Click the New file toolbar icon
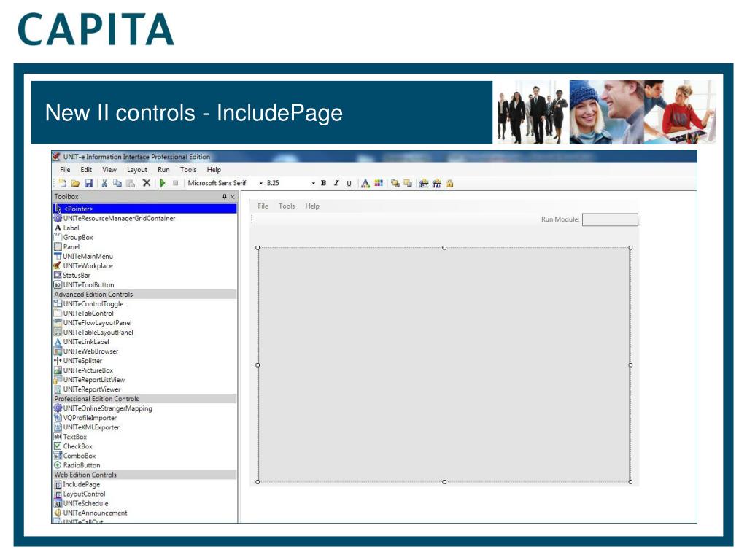Screen dimensions: 747x560 click(63, 183)
